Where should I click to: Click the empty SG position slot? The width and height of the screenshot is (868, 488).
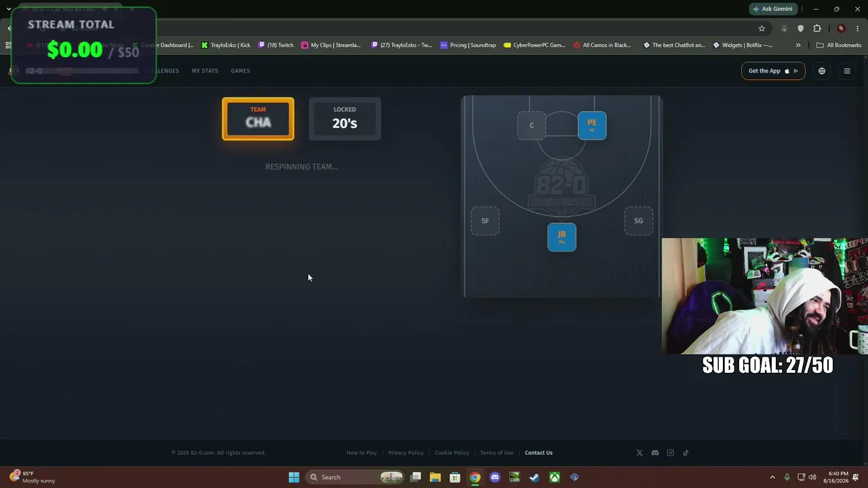point(638,221)
